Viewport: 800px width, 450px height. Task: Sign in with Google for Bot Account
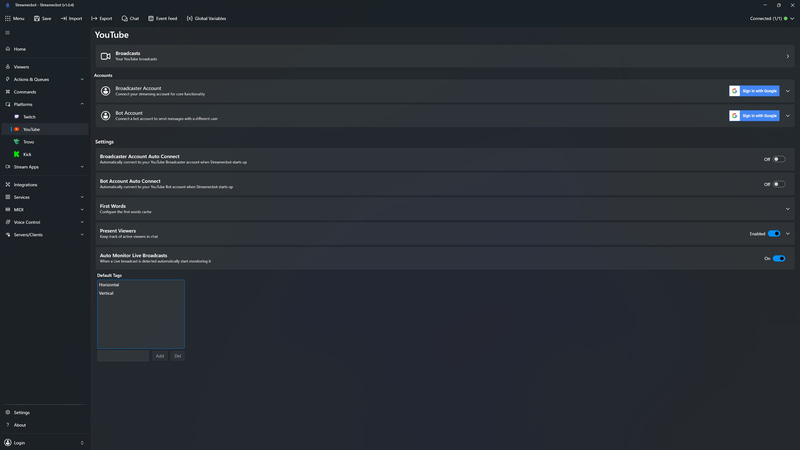click(754, 116)
